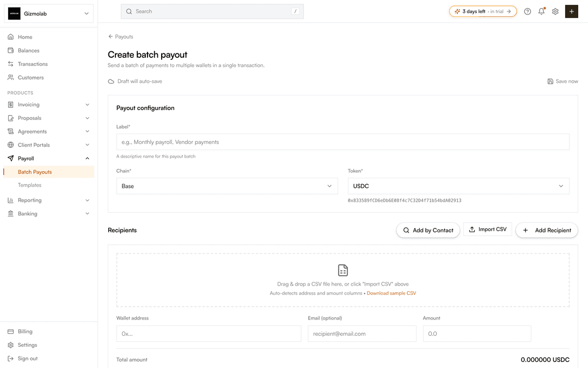Click the Proposals document icon
588x368 pixels.
coord(10,118)
